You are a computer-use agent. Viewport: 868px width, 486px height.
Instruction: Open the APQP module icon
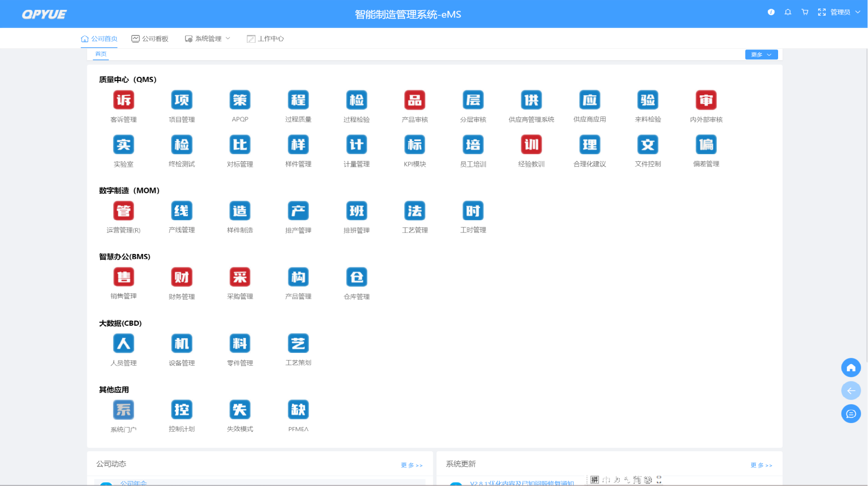tap(240, 100)
